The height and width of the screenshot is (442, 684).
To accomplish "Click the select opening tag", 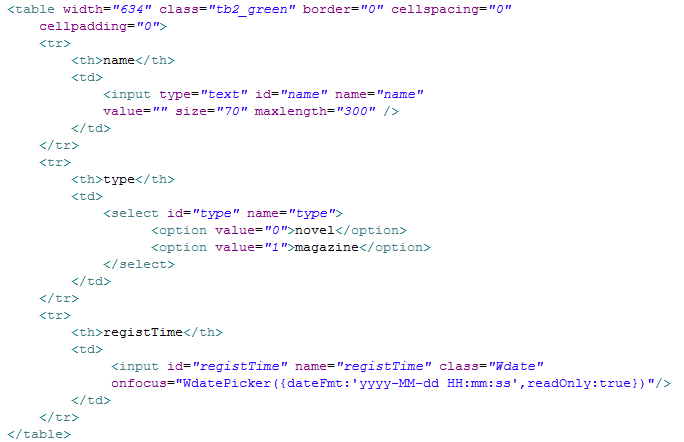I will pyautogui.click(x=223, y=213).
